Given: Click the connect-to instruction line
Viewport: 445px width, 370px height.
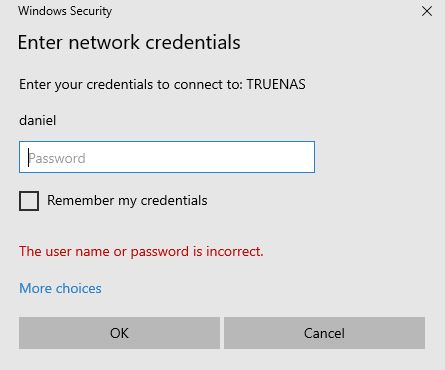Looking at the screenshot, I should point(162,84).
